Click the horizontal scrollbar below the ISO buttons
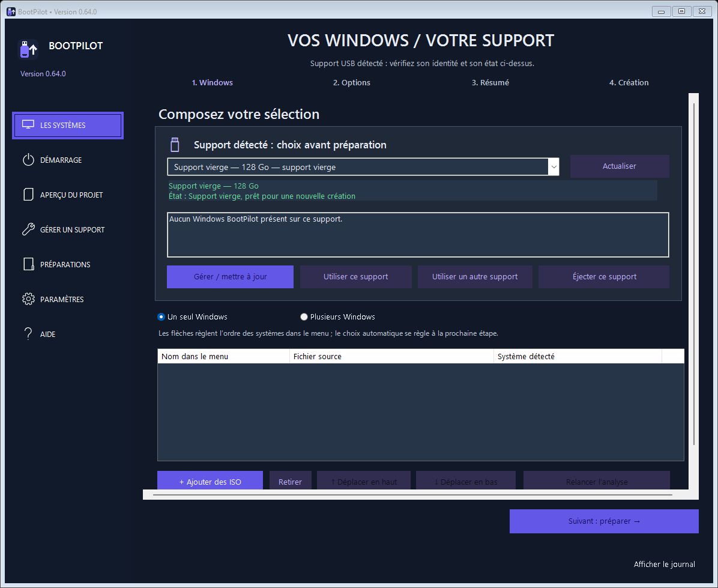 [412, 494]
